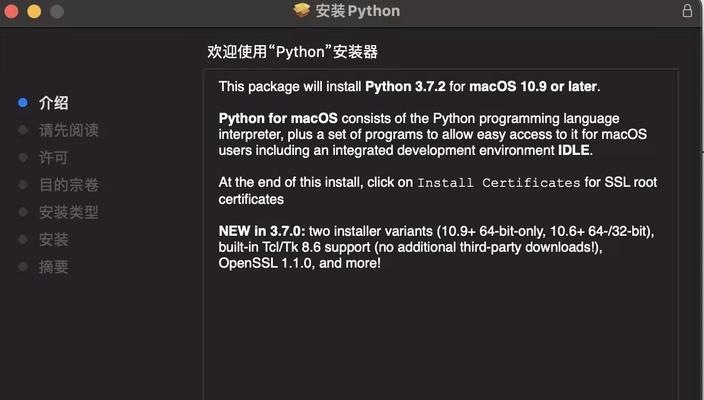Open the 安装类型 step
The width and height of the screenshot is (704, 400).
(69, 212)
